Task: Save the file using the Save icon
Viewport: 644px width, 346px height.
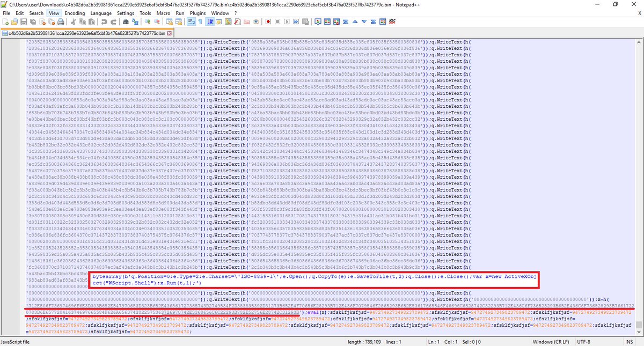Action: (x=24, y=21)
